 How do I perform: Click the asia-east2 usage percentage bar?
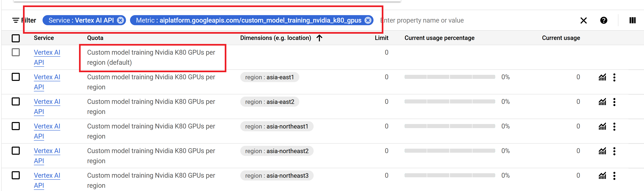click(449, 101)
